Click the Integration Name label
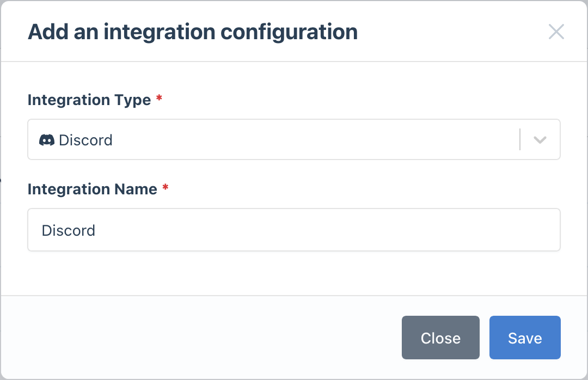 (x=93, y=189)
